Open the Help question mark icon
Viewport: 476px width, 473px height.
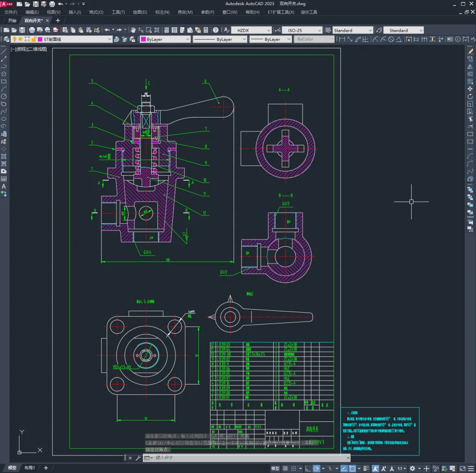[216, 30]
